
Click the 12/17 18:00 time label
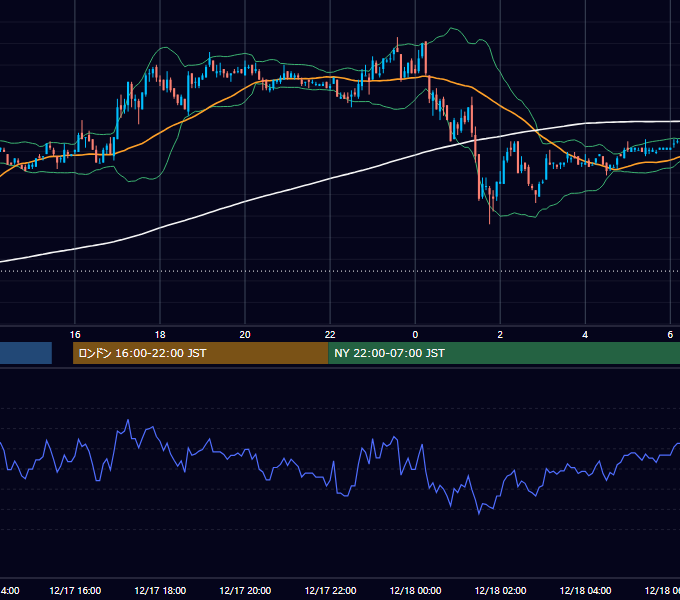click(x=160, y=590)
